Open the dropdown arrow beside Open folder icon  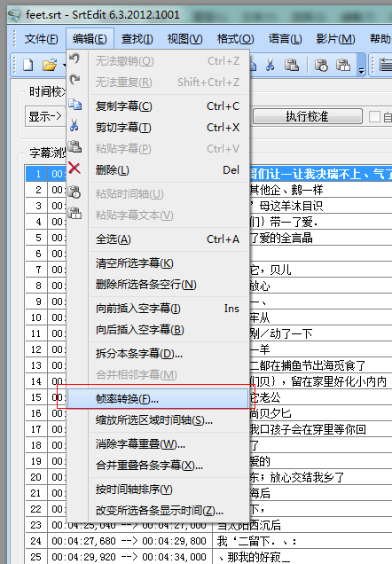64,65
